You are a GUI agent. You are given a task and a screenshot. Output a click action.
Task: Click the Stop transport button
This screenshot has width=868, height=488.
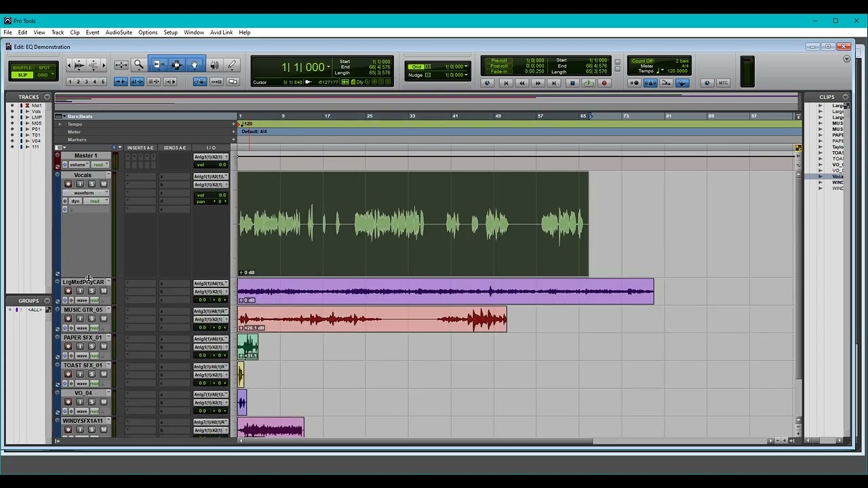572,83
